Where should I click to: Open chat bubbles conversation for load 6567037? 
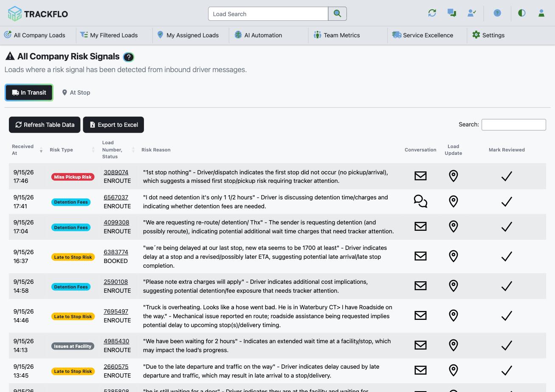click(x=420, y=202)
